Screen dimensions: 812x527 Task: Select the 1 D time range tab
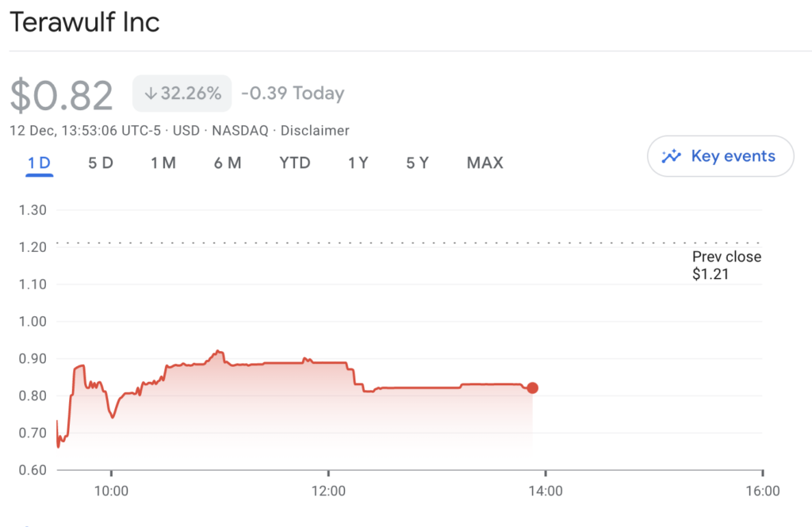[x=39, y=163]
